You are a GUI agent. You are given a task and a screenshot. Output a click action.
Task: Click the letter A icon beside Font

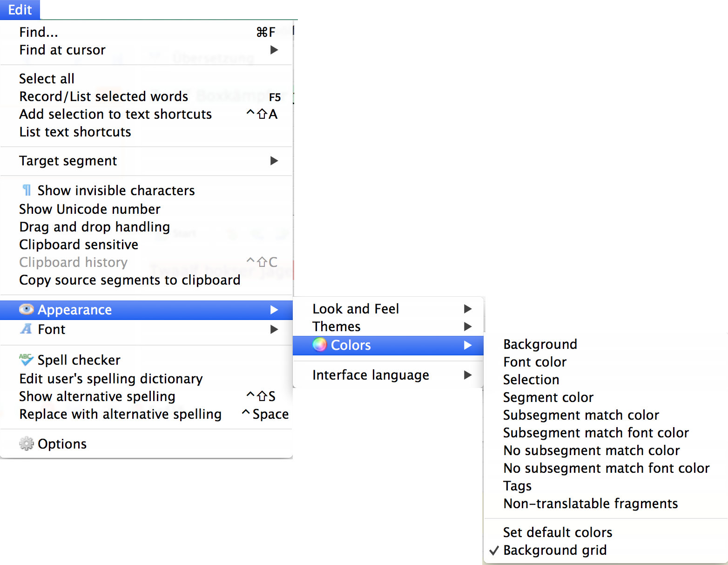[x=27, y=329]
